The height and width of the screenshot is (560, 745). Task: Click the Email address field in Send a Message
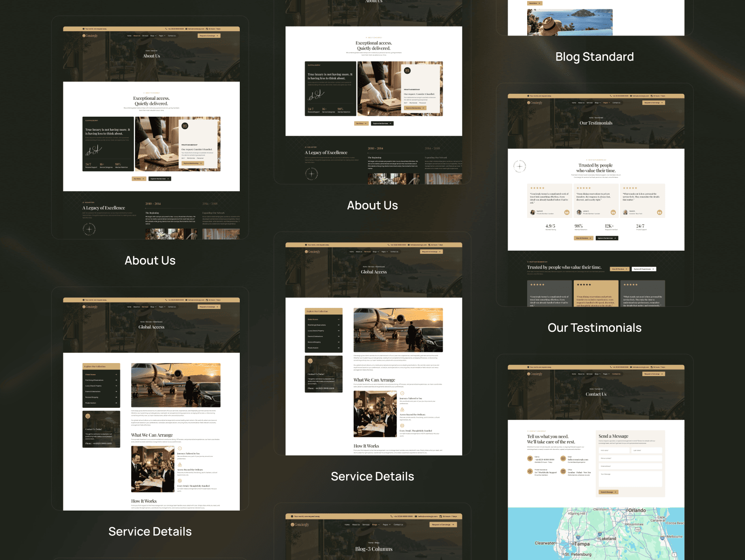[x=630, y=466]
